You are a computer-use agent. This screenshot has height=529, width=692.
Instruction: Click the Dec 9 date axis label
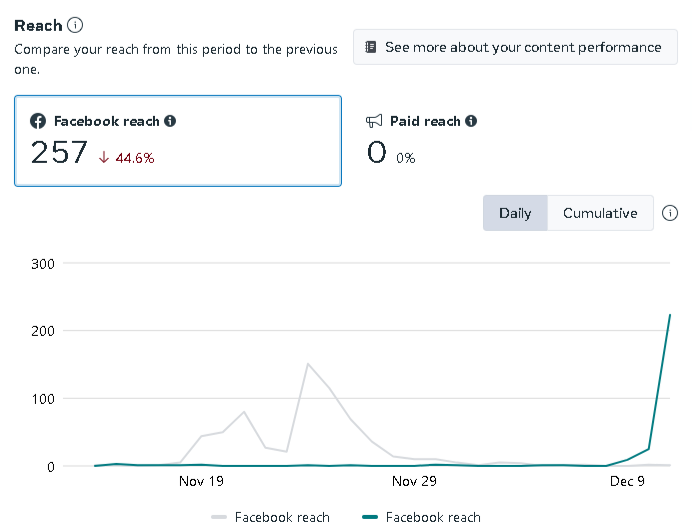628,482
